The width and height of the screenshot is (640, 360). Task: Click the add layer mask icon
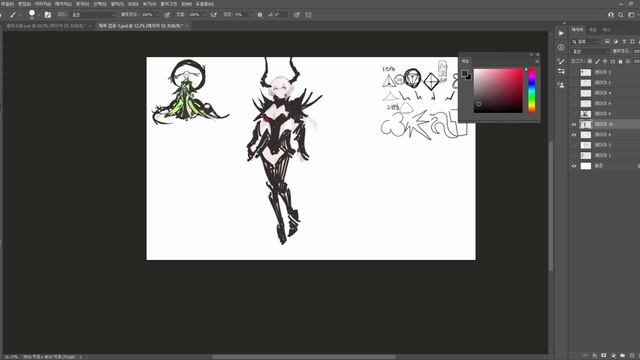(604, 356)
